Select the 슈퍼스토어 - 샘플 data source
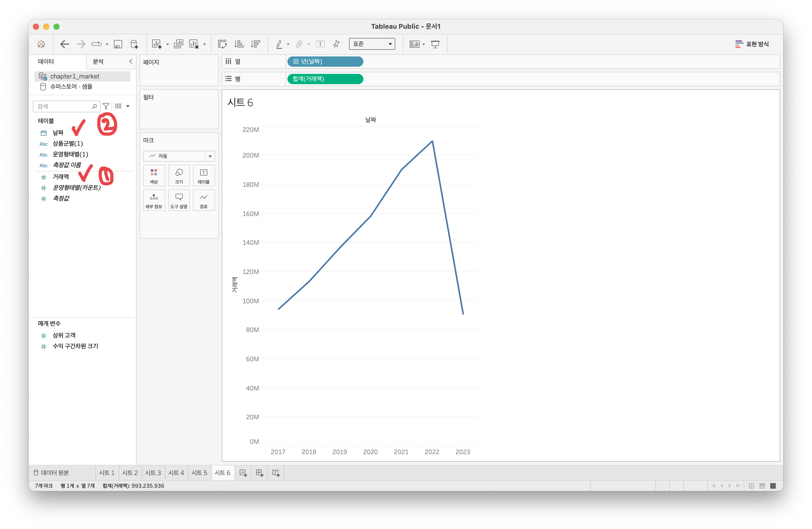Screen dimensions: 812x529 (71, 87)
